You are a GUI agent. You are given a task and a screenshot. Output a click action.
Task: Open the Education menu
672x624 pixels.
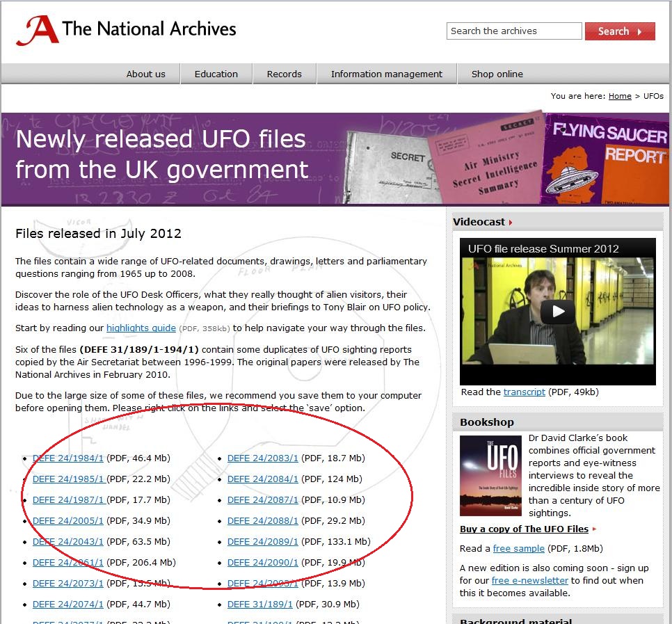[x=216, y=74]
